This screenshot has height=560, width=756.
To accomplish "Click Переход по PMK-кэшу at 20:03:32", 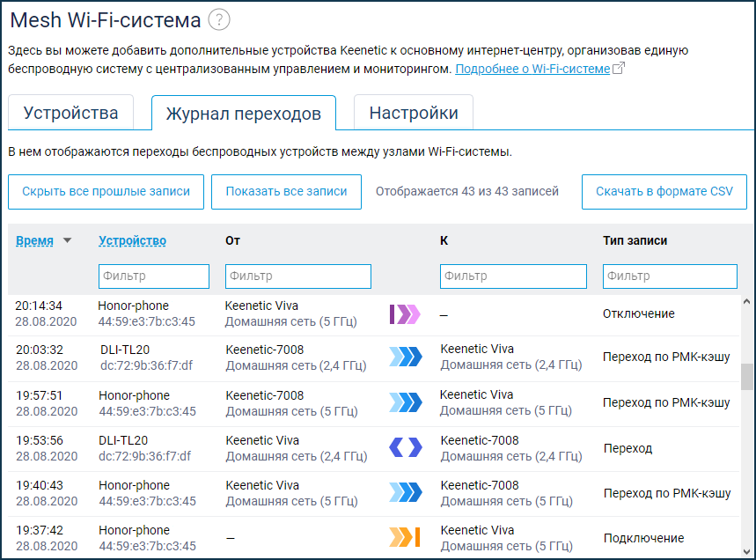I will 666,357.
